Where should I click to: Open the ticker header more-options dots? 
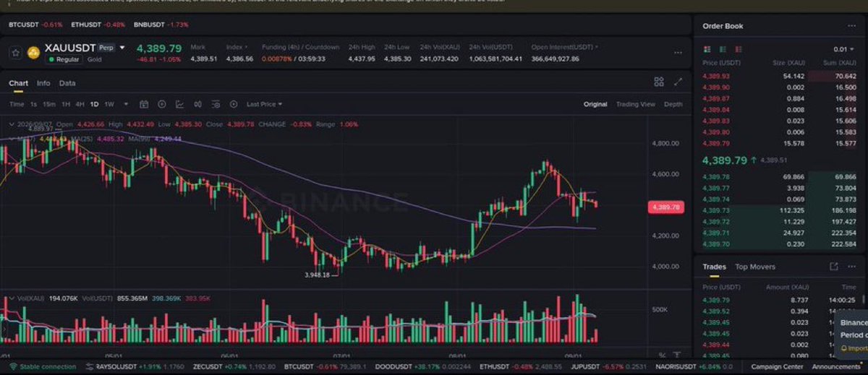pyautogui.click(x=678, y=53)
